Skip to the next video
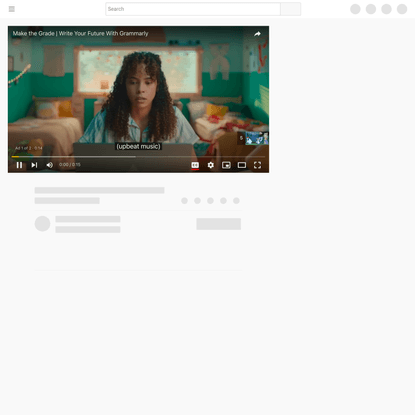415x415 pixels. 34,165
